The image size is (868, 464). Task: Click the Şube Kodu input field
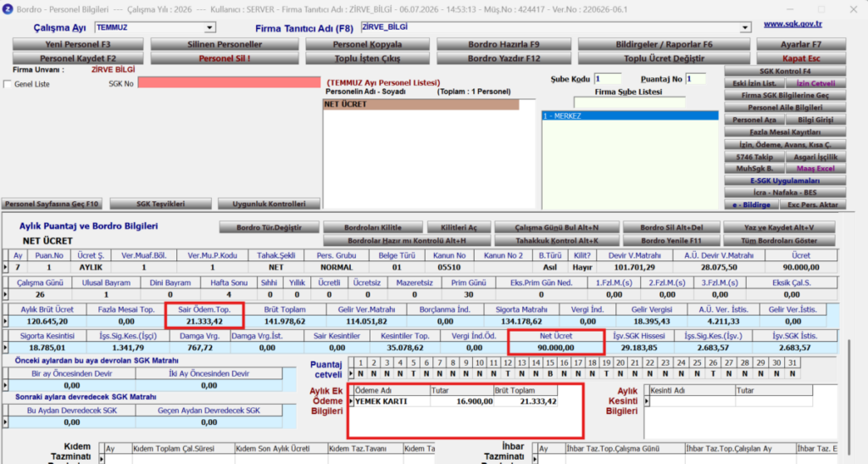607,79
